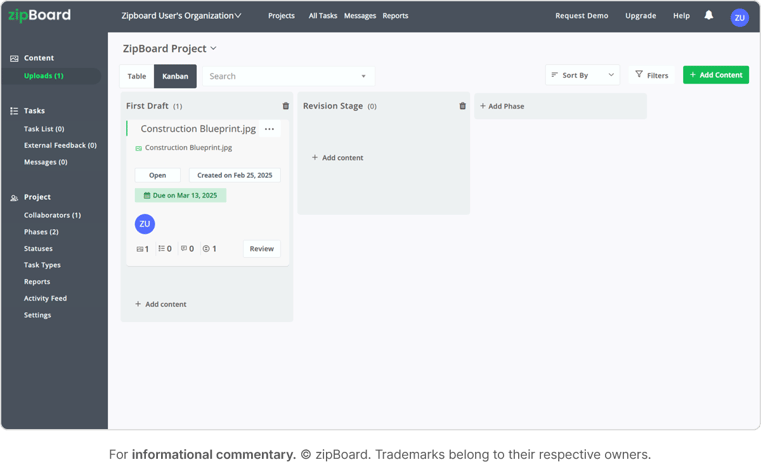Image resolution: width=761 pixels, height=462 pixels.
Task: Delete the Revision Stage phase via trash icon
Action: pyautogui.click(x=463, y=106)
